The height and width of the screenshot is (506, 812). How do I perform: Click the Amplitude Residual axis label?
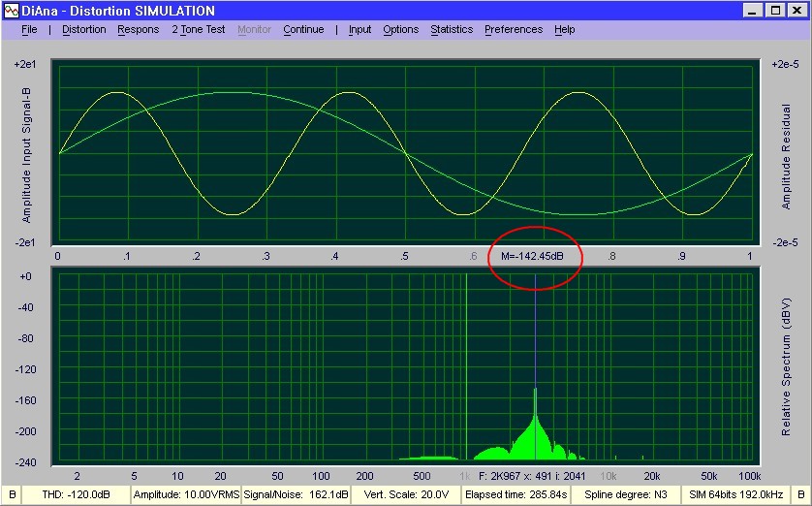(786, 156)
